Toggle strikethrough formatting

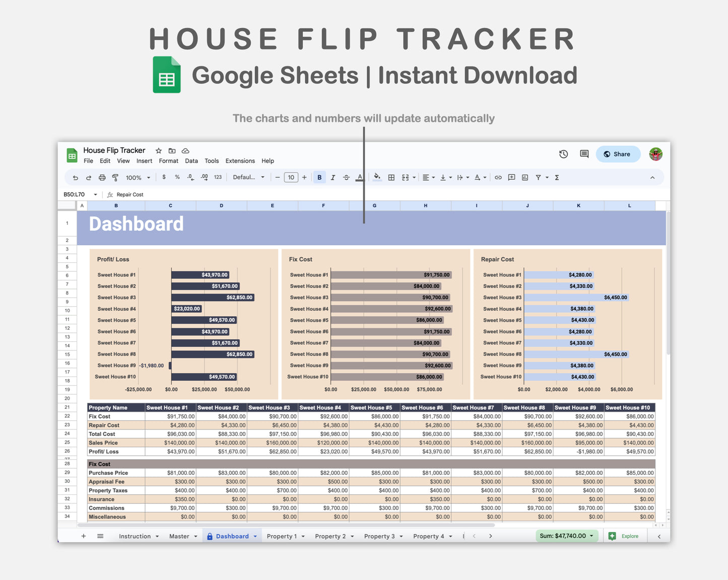click(x=347, y=177)
